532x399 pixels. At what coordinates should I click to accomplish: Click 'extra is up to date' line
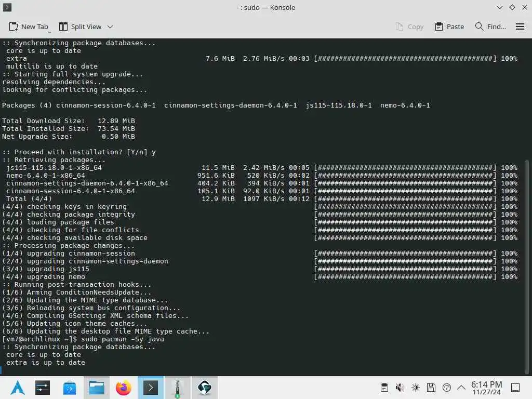(x=46, y=362)
